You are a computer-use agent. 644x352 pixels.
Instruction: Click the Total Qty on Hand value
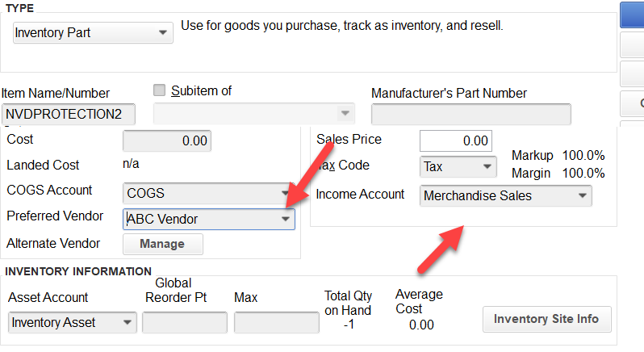(x=349, y=325)
